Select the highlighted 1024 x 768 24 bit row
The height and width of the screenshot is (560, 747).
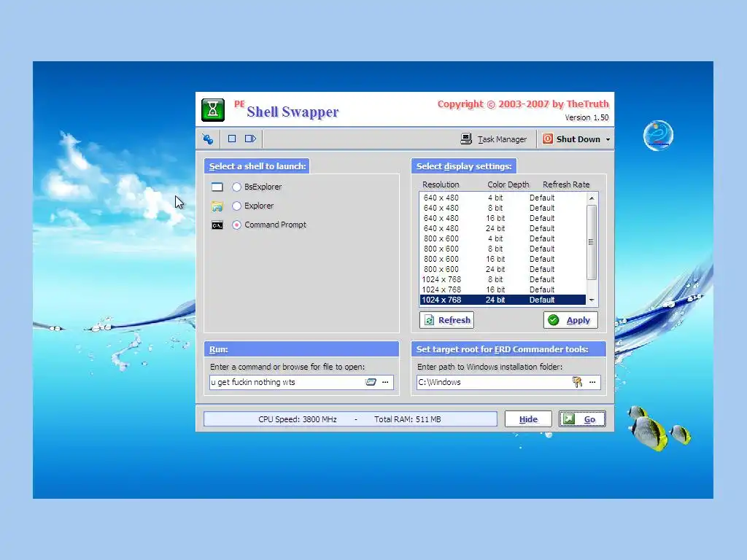tap(503, 300)
